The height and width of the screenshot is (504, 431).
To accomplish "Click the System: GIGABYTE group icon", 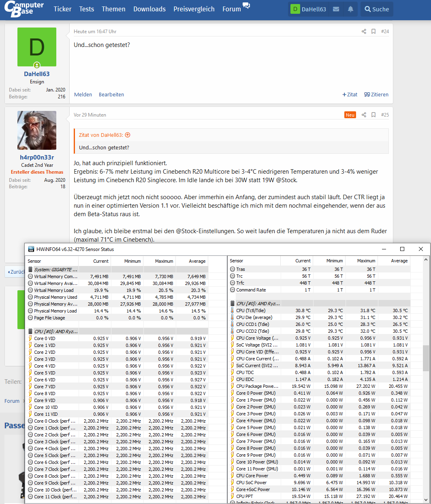I will [30, 270].
